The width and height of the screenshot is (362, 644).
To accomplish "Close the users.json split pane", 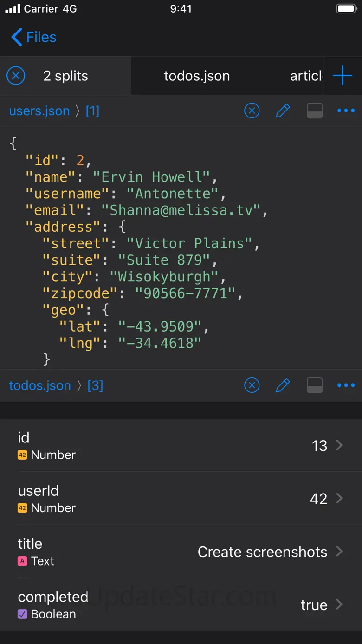I will [x=252, y=111].
